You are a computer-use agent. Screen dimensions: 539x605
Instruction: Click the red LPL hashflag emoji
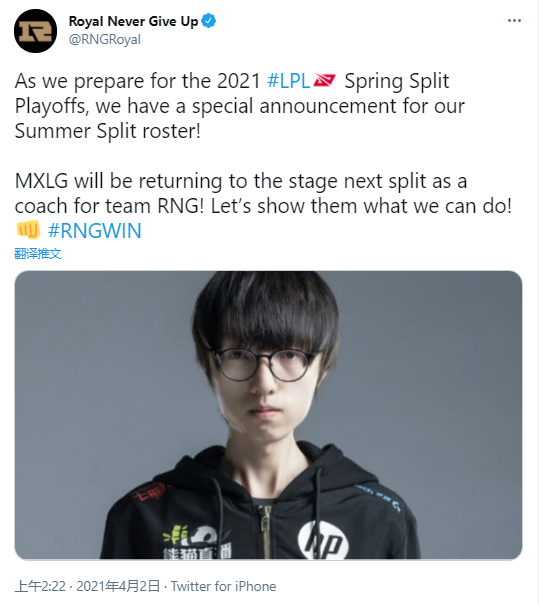pyautogui.click(x=324, y=80)
